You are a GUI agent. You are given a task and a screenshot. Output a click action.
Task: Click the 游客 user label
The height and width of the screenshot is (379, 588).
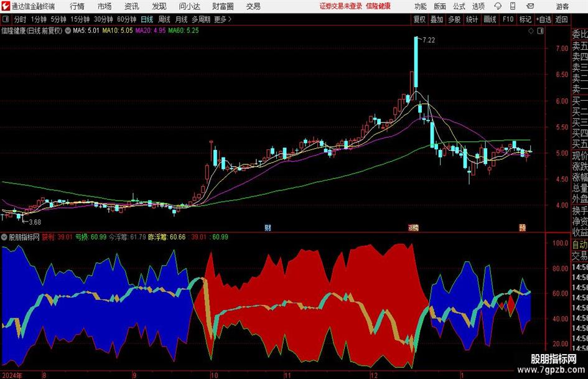(x=562, y=6)
